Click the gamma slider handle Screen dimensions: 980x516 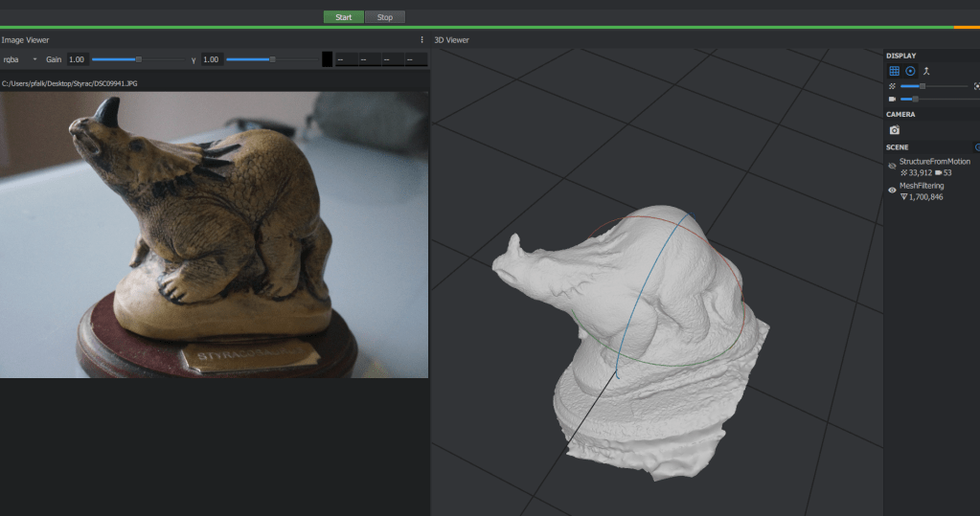click(x=273, y=59)
